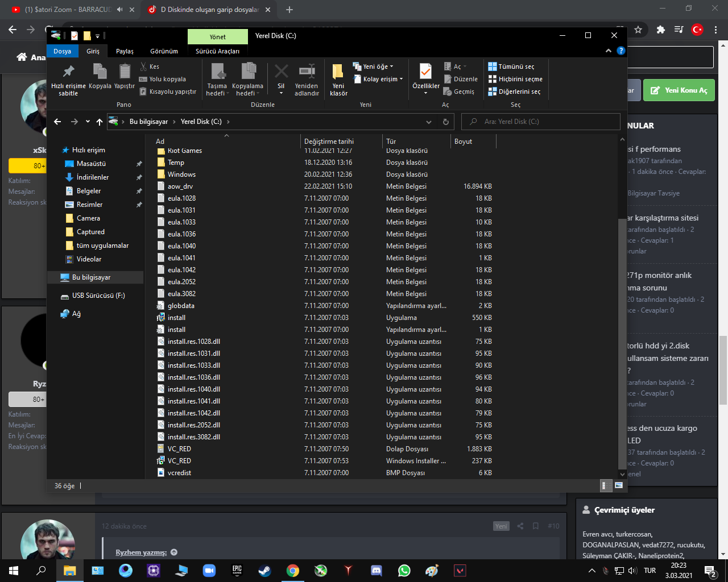
Task: Refresh the Yerel Disk (C:) folder view
Action: pos(446,122)
